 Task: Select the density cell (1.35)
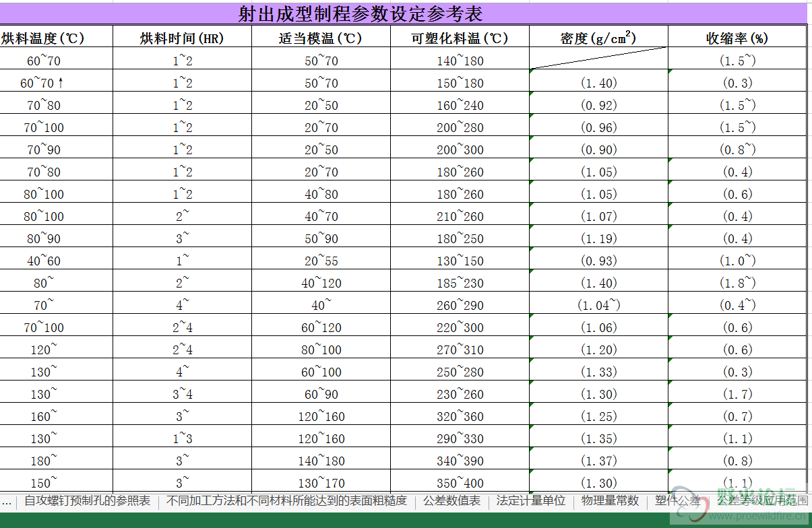tap(598, 436)
